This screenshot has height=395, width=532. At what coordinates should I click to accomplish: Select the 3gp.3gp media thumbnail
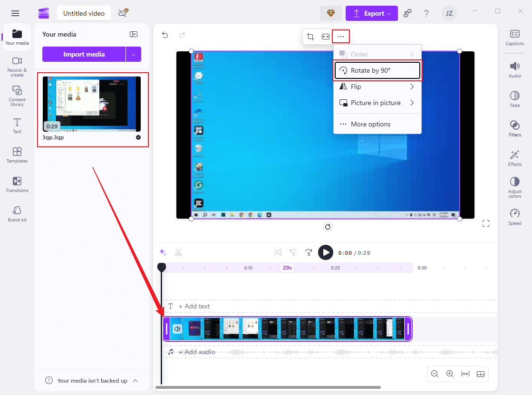click(x=92, y=104)
